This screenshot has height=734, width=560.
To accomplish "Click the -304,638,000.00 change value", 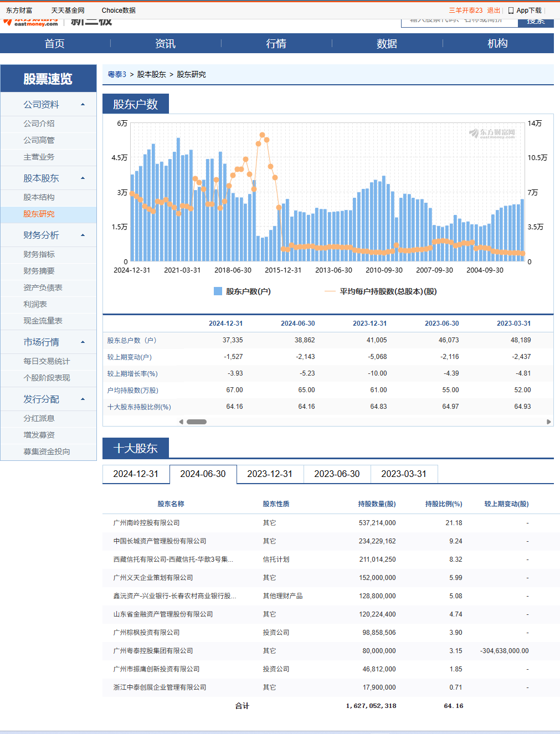I will (504, 651).
